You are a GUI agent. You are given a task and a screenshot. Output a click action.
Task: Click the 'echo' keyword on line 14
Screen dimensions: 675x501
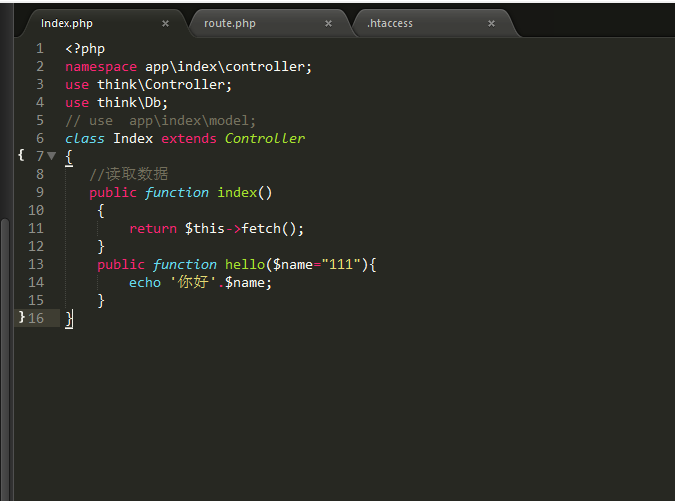[145, 283]
